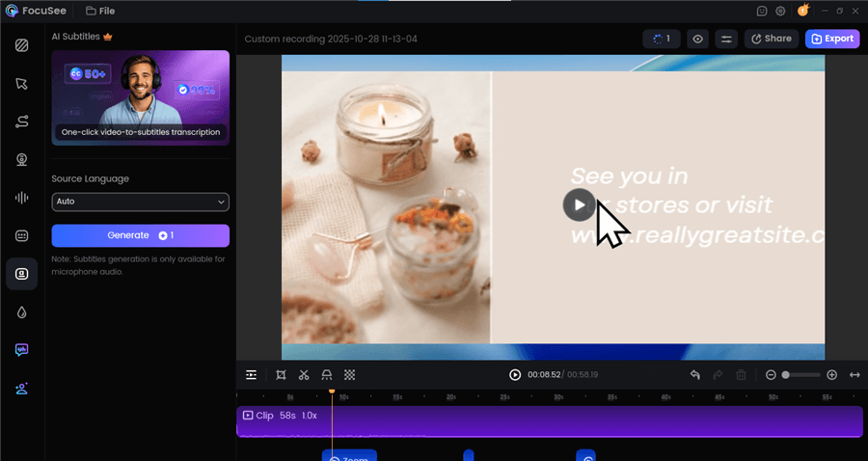Toggle the preview eye button
Viewport: 868px width, 461px height.
point(698,39)
